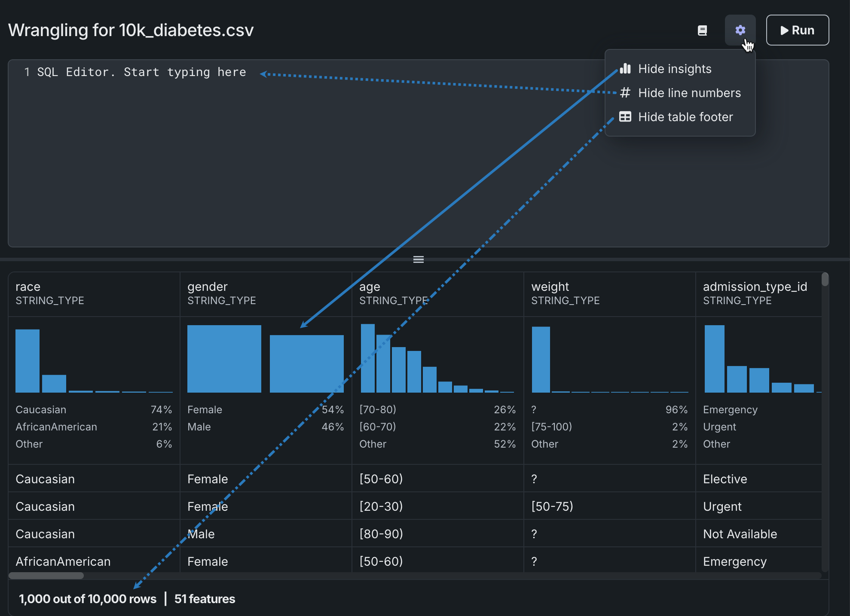Click the race column header
This screenshot has width=850, height=616.
point(28,287)
